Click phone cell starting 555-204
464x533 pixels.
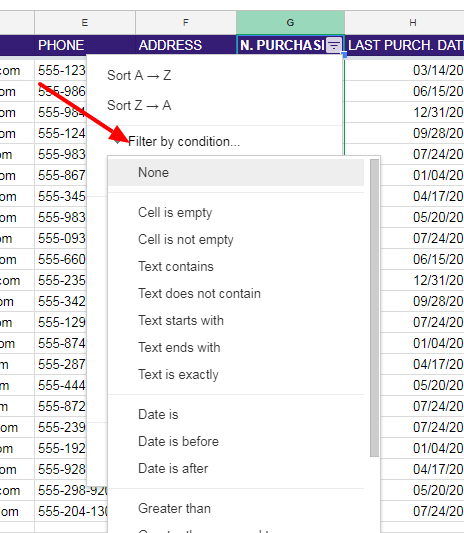pos(71,511)
